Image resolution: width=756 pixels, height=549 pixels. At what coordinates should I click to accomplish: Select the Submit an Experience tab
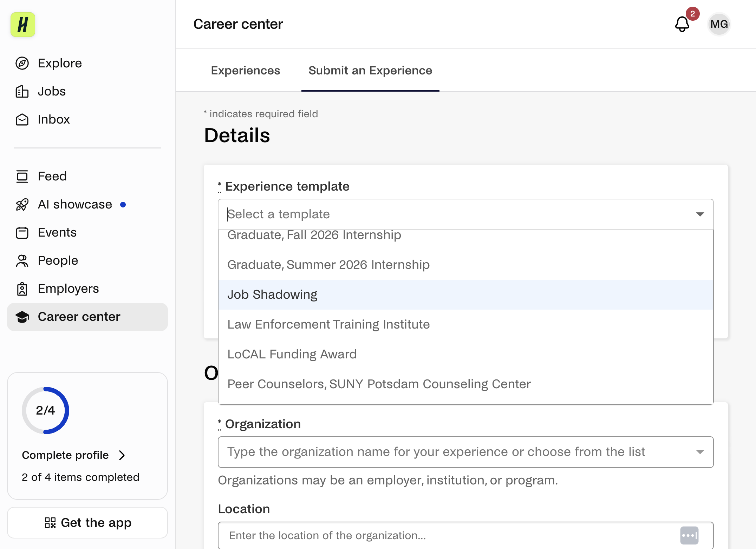point(370,71)
